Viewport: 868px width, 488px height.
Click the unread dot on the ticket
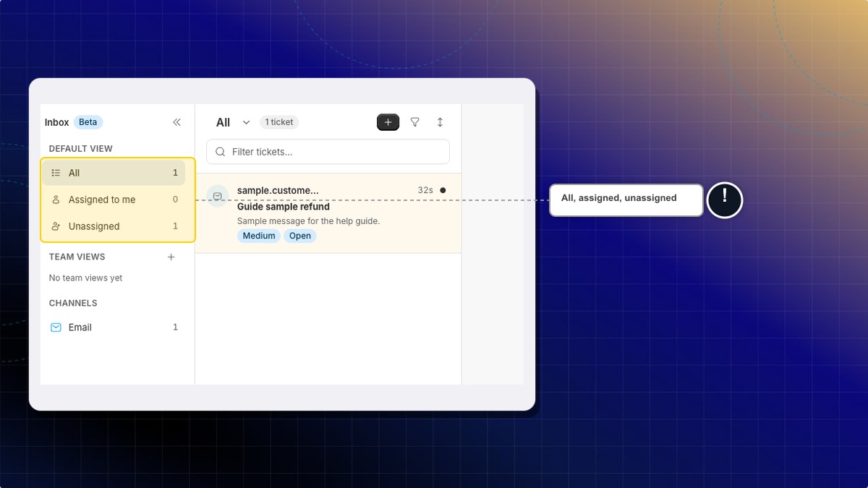pyautogui.click(x=443, y=190)
